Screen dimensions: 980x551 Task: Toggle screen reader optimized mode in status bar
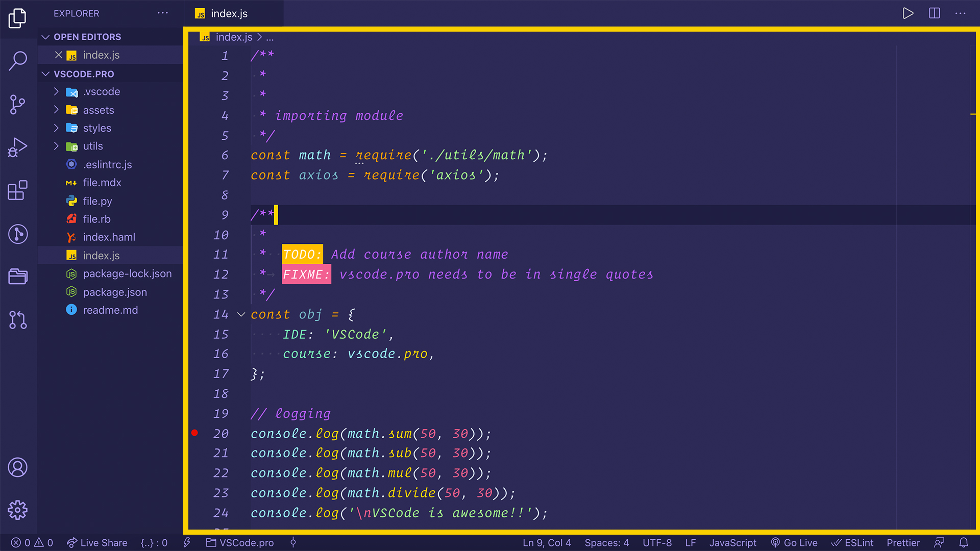click(940, 542)
